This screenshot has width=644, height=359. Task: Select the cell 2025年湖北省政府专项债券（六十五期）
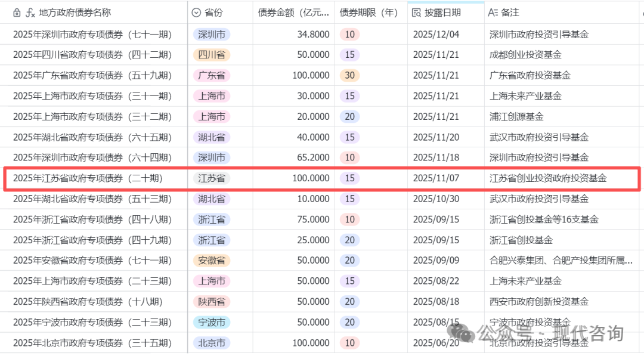point(94,137)
